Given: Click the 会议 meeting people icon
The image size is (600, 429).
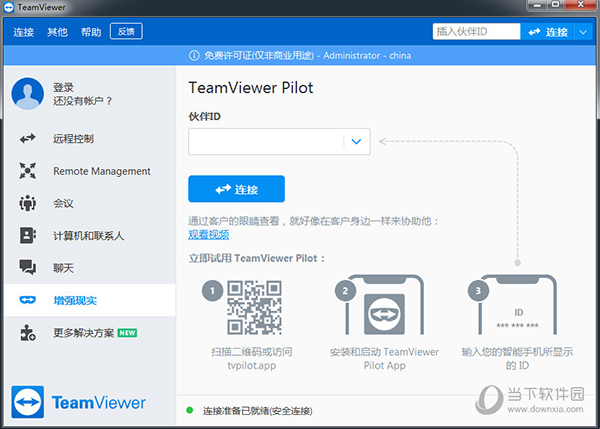Looking at the screenshot, I should [x=28, y=203].
